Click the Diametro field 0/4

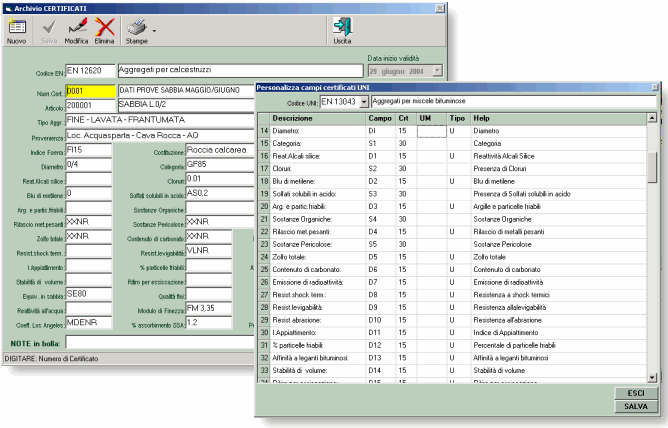89,164
